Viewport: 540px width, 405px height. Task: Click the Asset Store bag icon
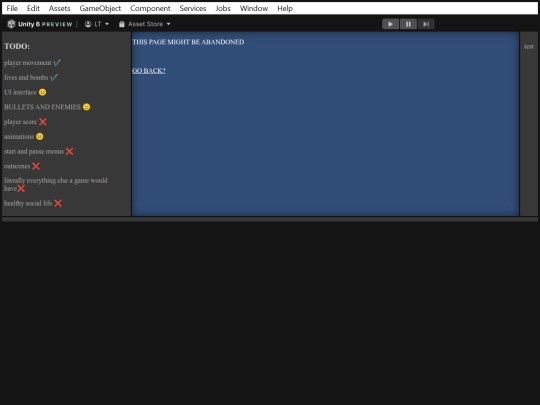(122, 24)
